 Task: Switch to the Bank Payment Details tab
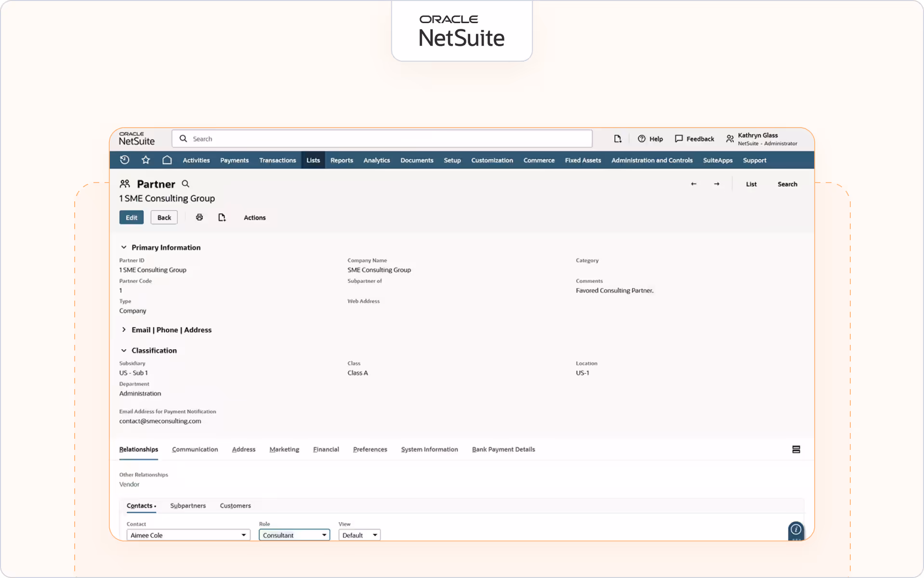pos(503,449)
